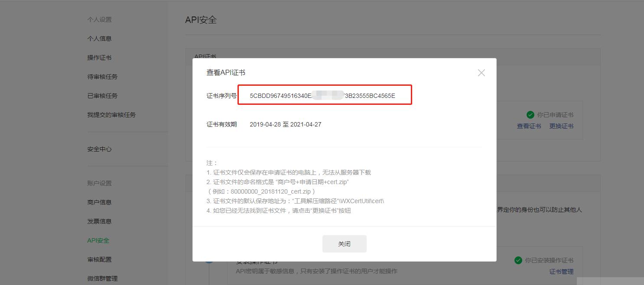Screen dimensions: 644x285
Task: Close the 查看API证书 dialog with the X
Action: (x=481, y=73)
